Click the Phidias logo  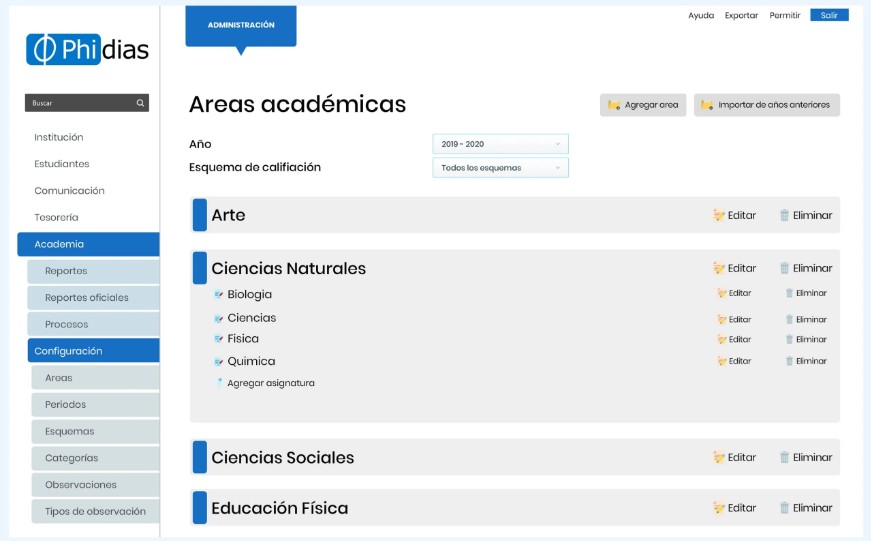(x=87, y=50)
